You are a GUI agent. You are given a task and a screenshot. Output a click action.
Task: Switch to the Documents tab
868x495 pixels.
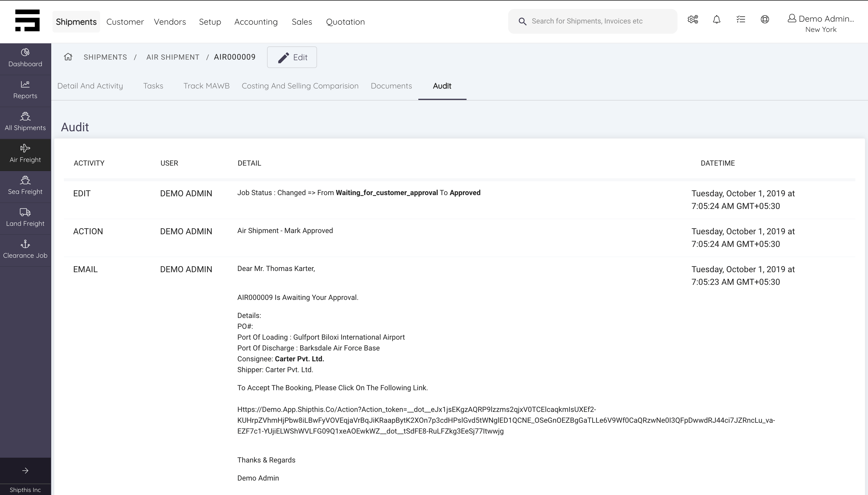pos(391,86)
